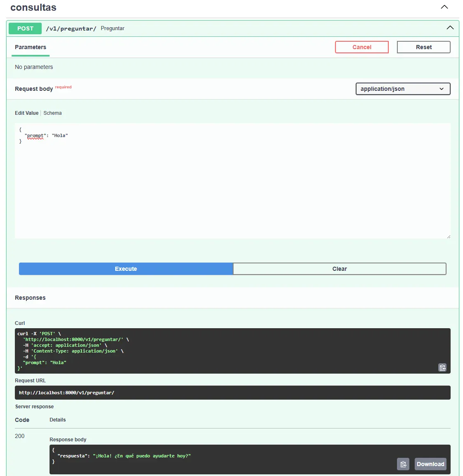Open the /v1/preguntar/ endpoint path

(71, 28)
